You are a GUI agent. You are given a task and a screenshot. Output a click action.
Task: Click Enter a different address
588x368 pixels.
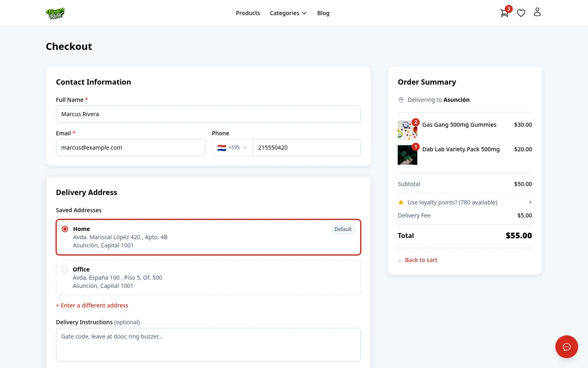click(92, 305)
